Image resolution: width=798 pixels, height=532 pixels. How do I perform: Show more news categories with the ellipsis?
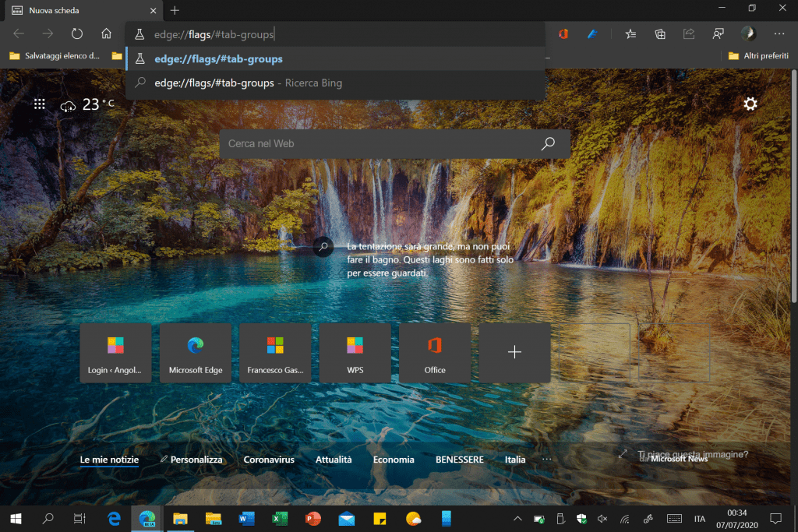[546, 460]
